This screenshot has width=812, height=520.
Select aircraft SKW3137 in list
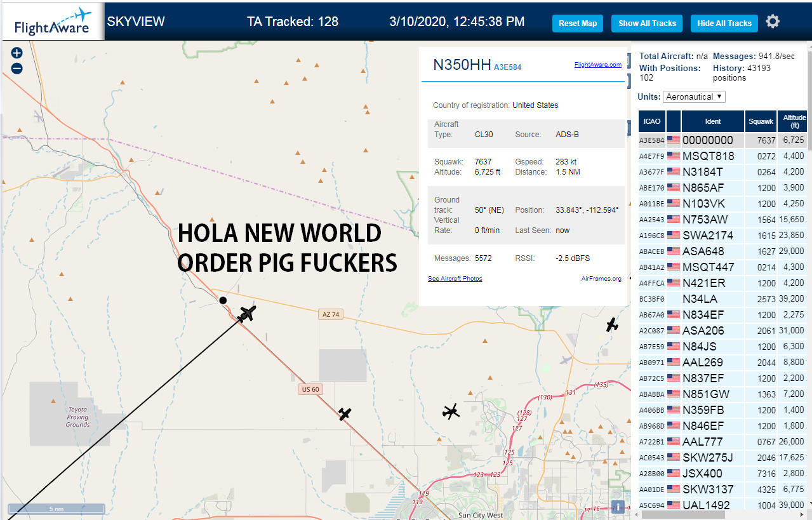pos(722,490)
